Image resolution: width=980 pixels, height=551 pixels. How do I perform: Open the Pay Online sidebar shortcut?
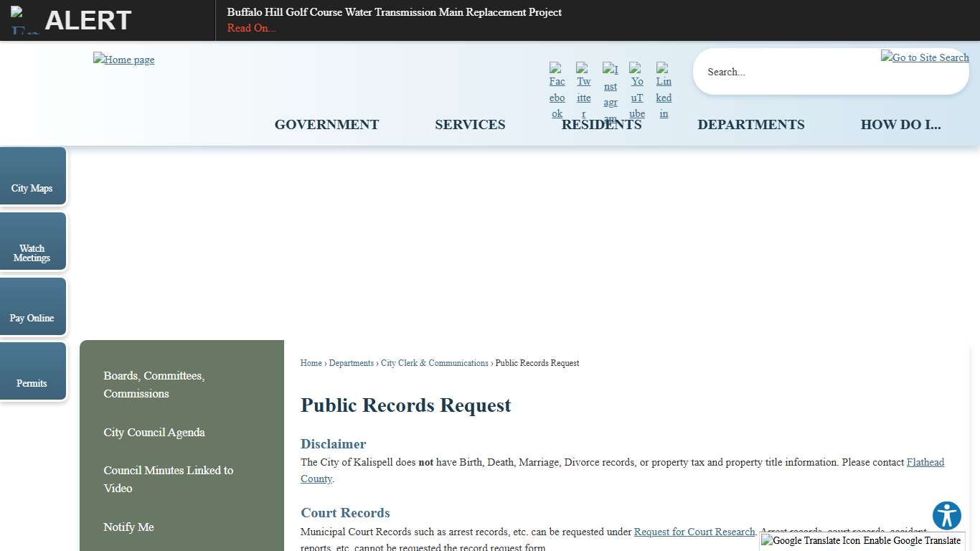(x=32, y=318)
